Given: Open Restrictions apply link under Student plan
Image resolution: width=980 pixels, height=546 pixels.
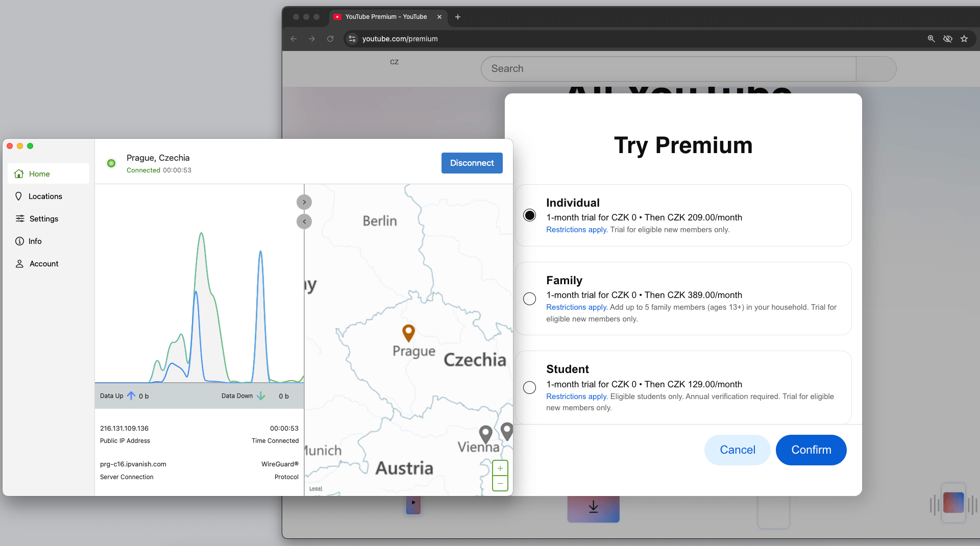Looking at the screenshot, I should click(576, 396).
